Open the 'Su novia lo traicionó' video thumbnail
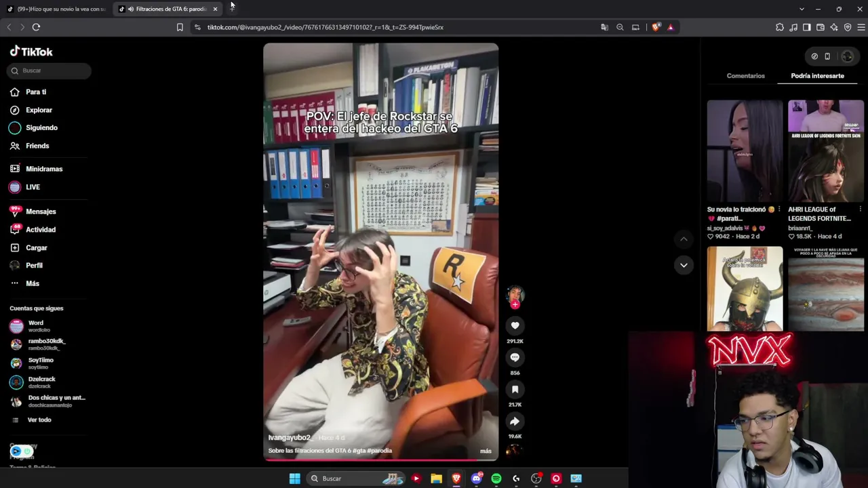Image resolution: width=868 pixels, height=488 pixels. point(745,150)
